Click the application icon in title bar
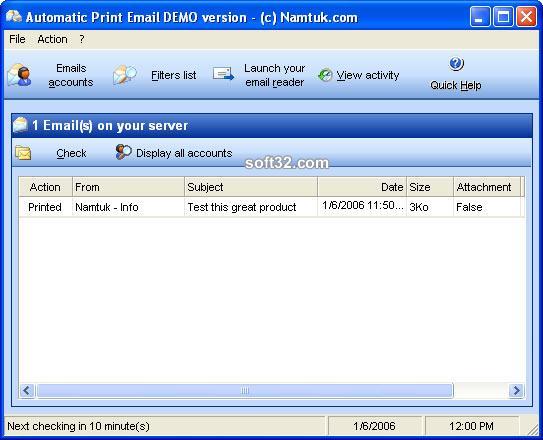This screenshot has width=543, height=440. [14, 16]
